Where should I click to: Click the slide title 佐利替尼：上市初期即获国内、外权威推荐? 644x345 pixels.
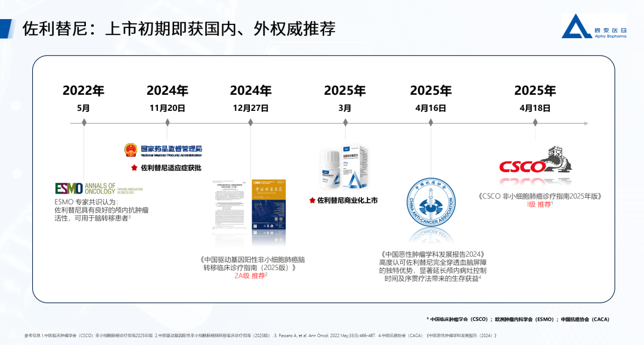click(x=179, y=29)
